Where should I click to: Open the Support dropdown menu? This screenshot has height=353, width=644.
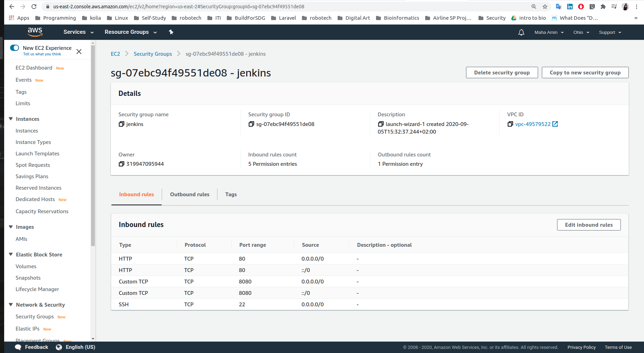[610, 32]
